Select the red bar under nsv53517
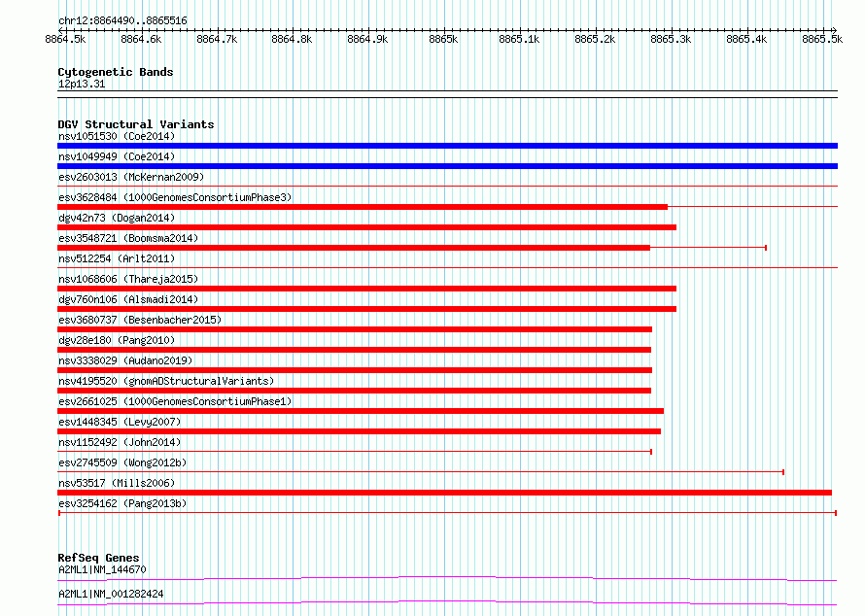The image size is (865, 616). (x=444, y=493)
